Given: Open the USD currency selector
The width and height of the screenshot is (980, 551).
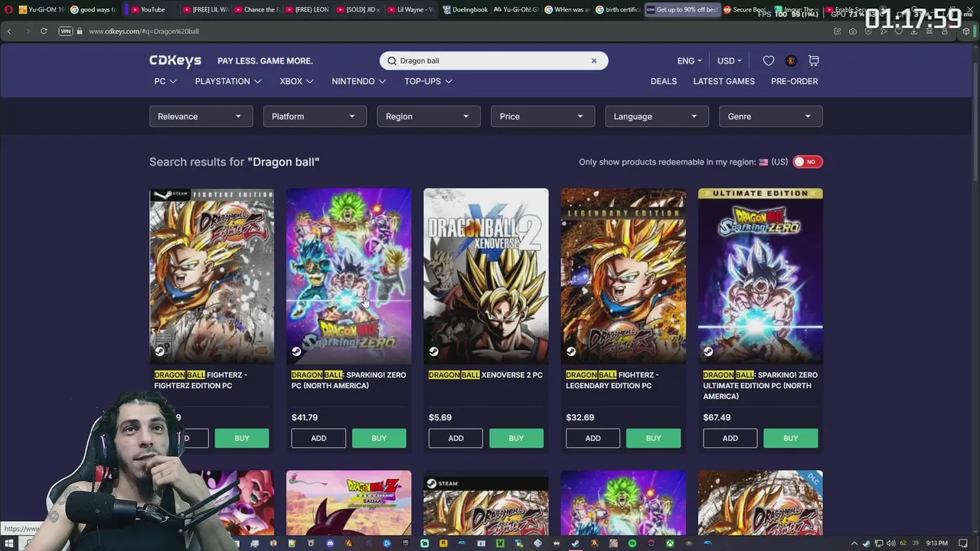Looking at the screenshot, I should (x=730, y=60).
